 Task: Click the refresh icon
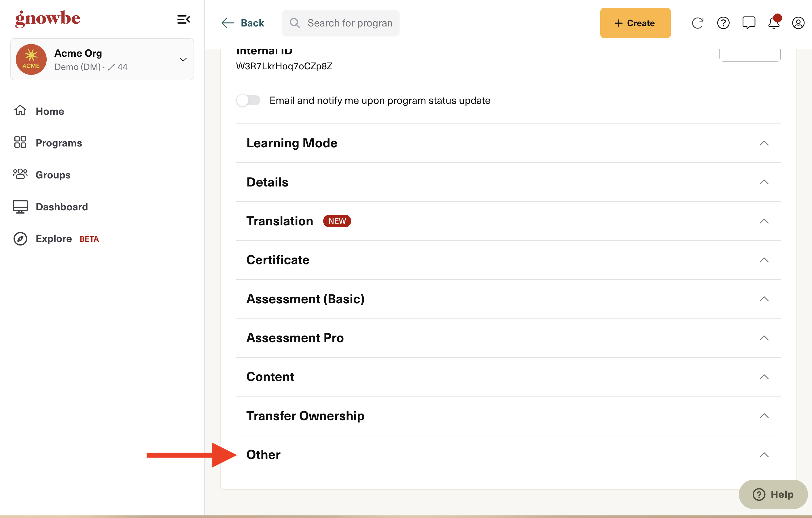[x=697, y=23]
